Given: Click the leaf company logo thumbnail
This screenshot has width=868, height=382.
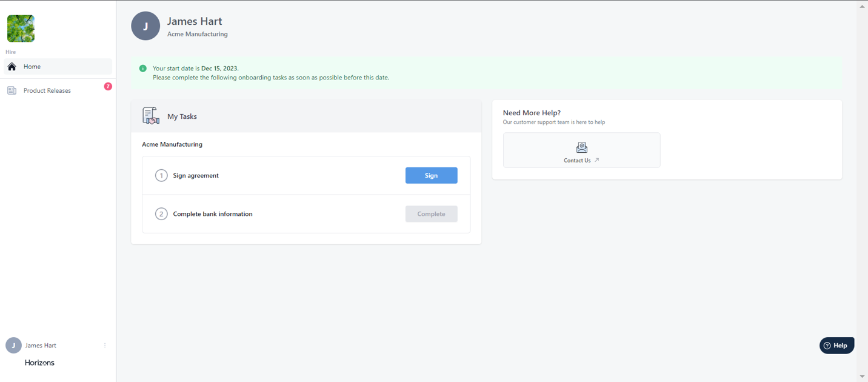Looking at the screenshot, I should coord(21,28).
